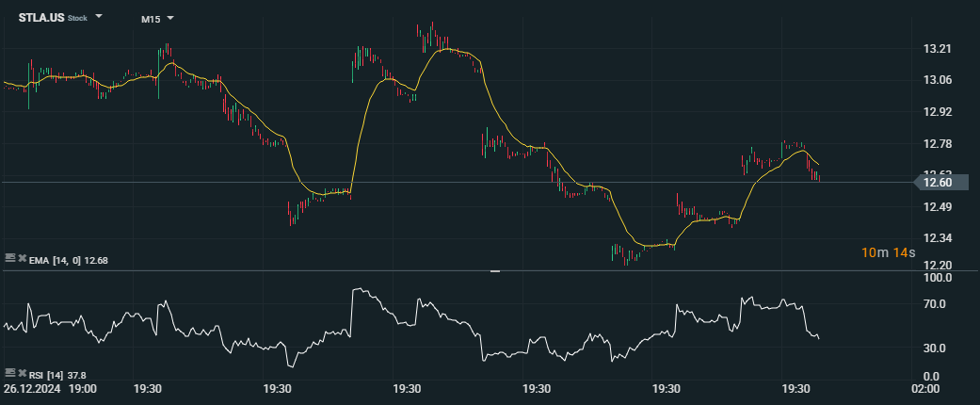Open the RSI indicator settings icon
The height and width of the screenshot is (405, 980).
[x=9, y=374]
